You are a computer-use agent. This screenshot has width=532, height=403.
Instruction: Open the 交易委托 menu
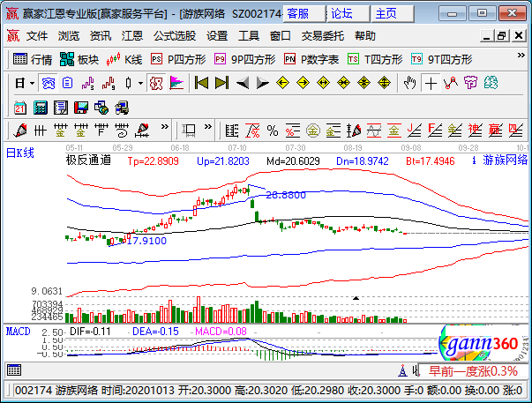pos(322,35)
